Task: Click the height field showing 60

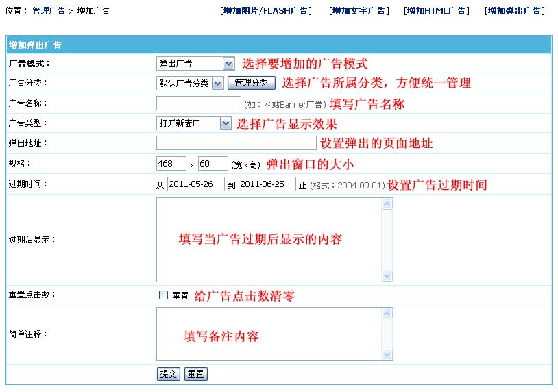Action: point(213,164)
